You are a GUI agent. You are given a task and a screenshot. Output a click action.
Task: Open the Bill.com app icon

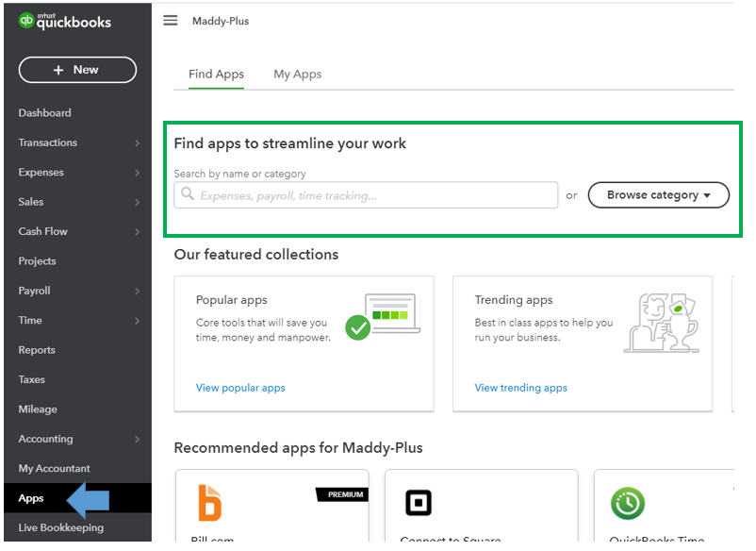click(210, 503)
